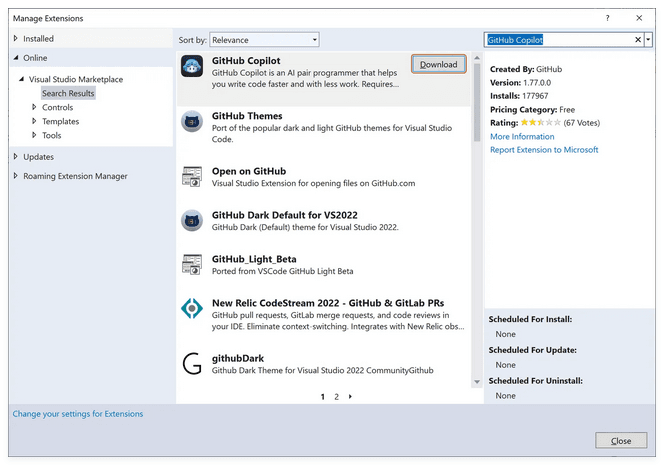Click the Scheduled For Install label
The width and height of the screenshot is (664, 466).
[530, 319]
